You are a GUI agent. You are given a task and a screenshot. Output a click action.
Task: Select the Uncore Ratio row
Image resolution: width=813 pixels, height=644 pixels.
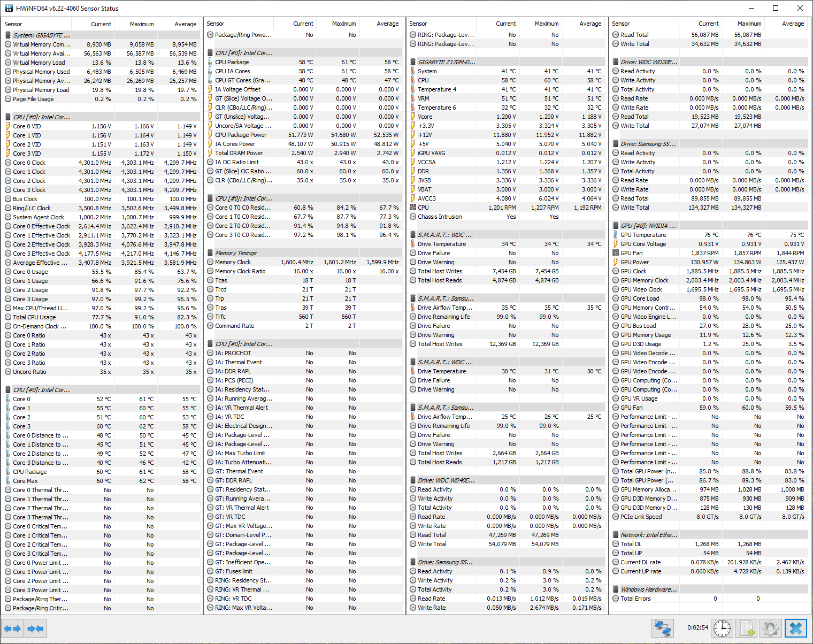coord(101,372)
